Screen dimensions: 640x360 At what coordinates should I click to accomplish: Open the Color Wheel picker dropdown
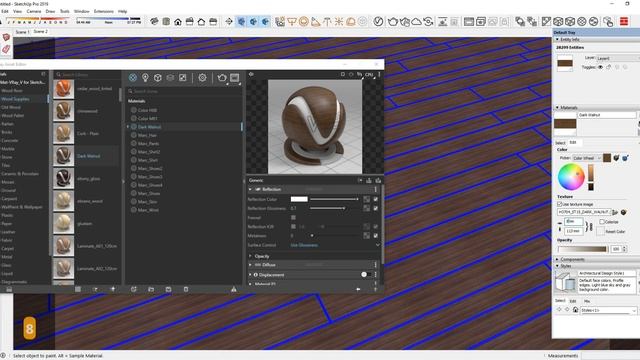coord(587,158)
